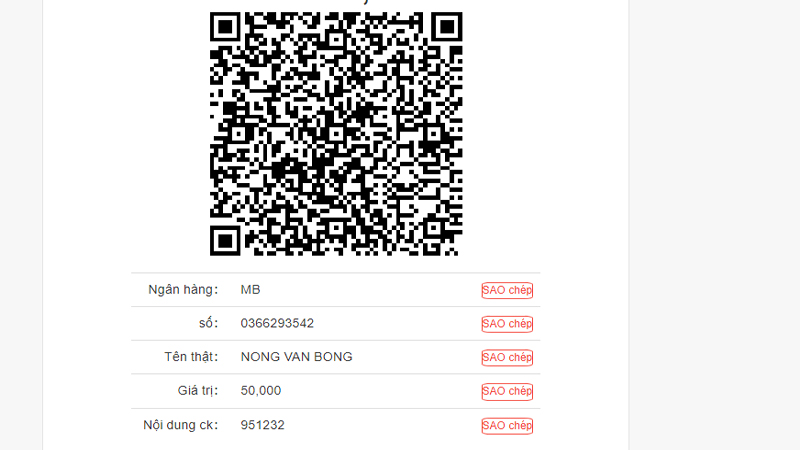Click the amount value 50,000
This screenshot has height=450, width=800.
(261, 391)
